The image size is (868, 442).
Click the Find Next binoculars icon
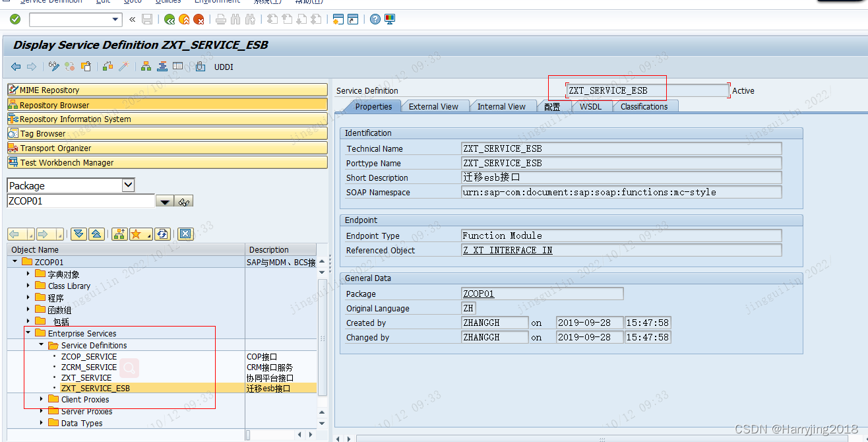[250, 19]
